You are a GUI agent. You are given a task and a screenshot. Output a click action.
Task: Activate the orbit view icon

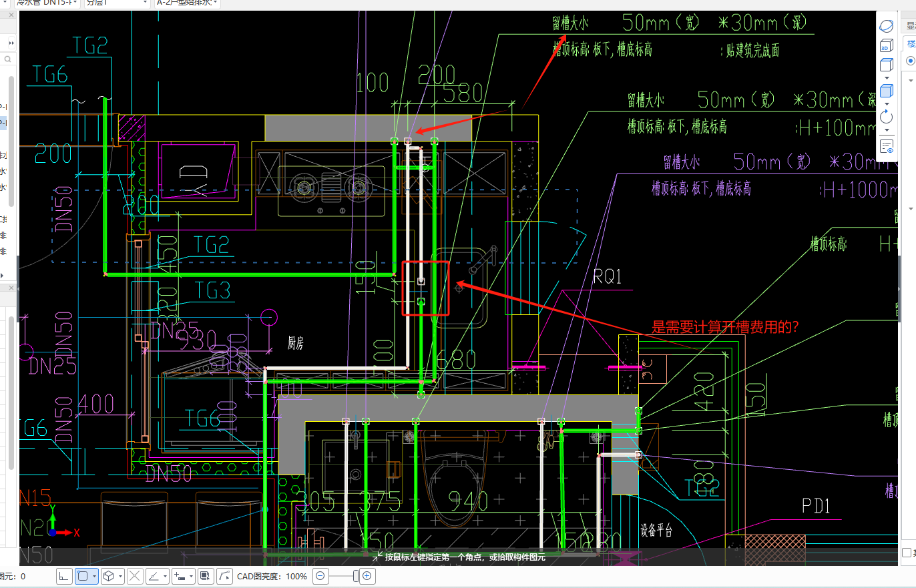tap(886, 27)
